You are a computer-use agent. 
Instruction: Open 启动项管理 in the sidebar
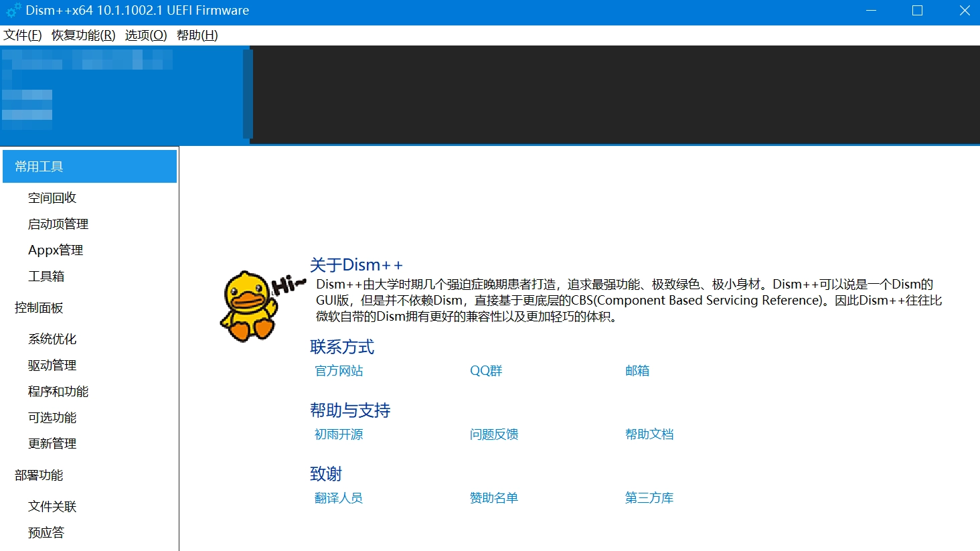(58, 224)
